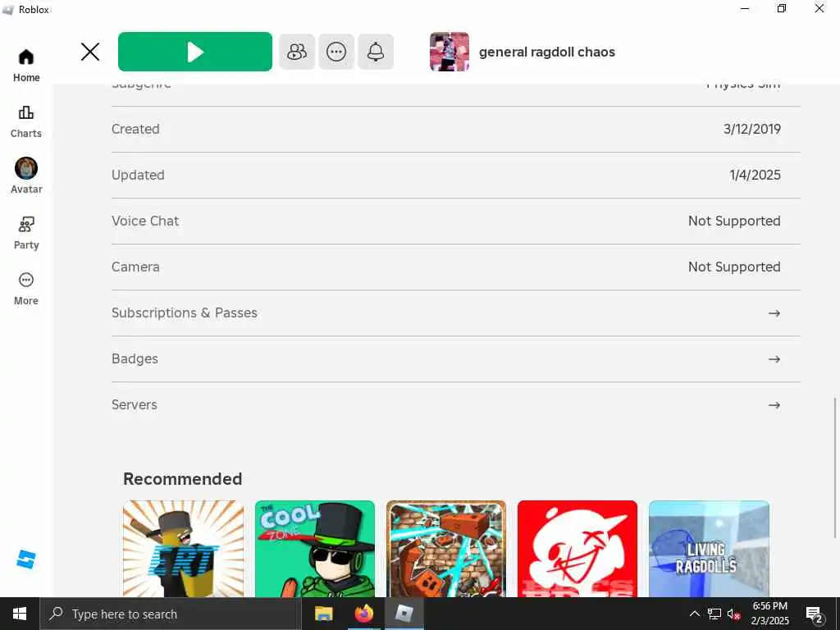Go to Home in the sidebar

pos(26,66)
